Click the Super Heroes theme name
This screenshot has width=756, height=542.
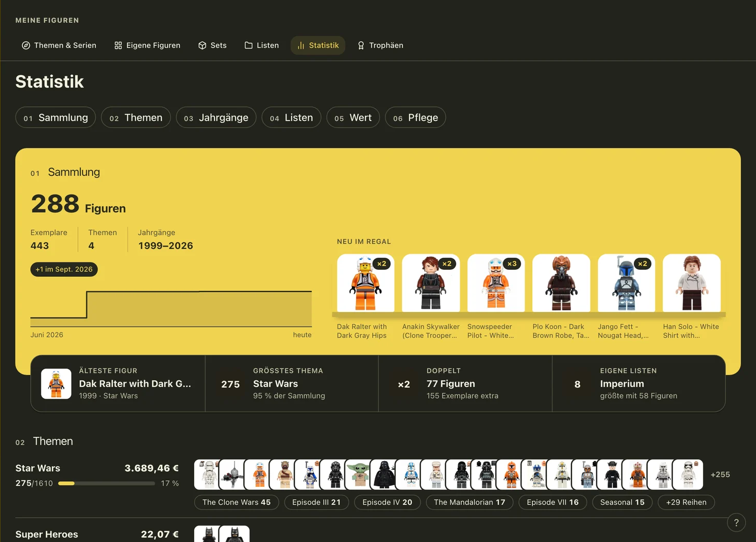pos(47,534)
